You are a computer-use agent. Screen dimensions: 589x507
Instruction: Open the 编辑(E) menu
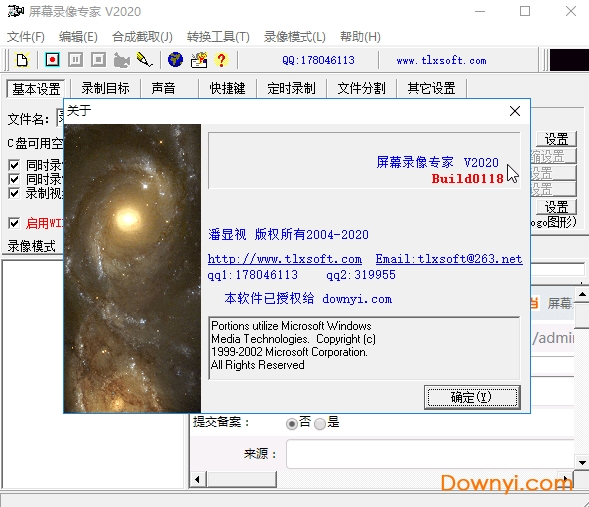coord(78,37)
